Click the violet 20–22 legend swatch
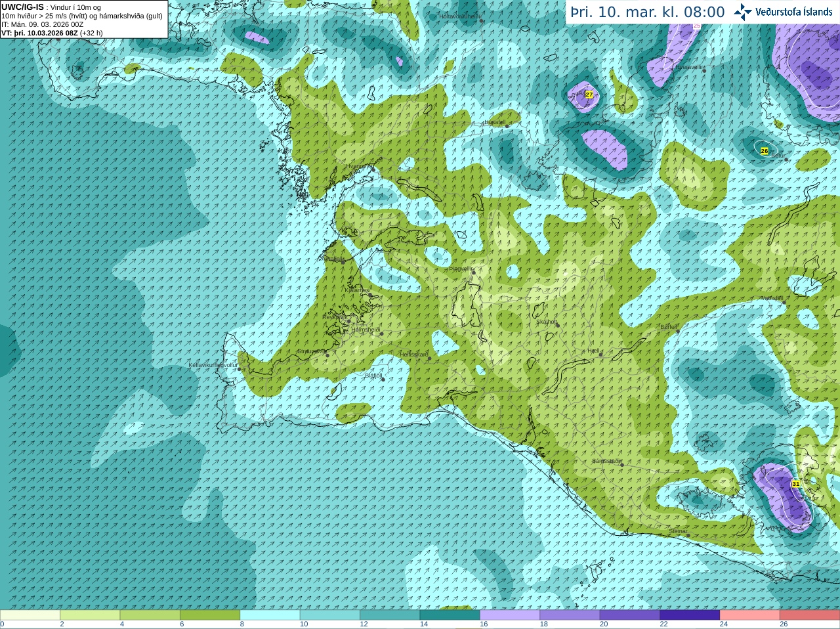This screenshot has width=840, height=629. (630, 615)
